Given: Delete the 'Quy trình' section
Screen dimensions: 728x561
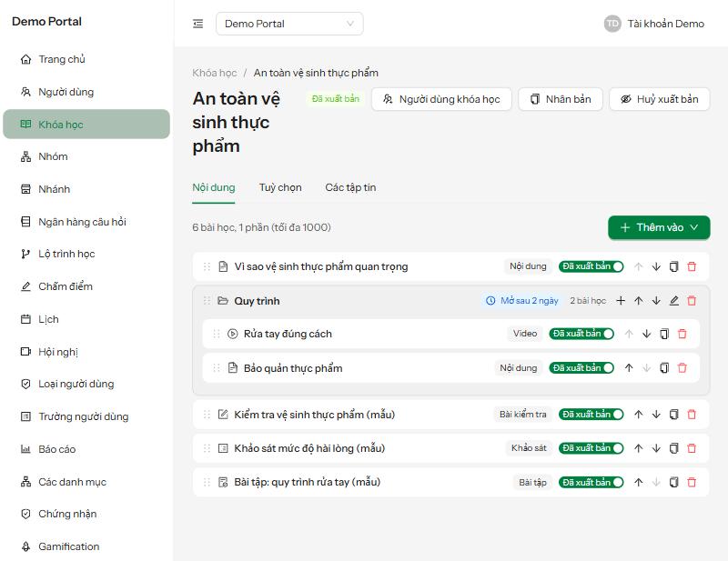Looking at the screenshot, I should coord(692,301).
